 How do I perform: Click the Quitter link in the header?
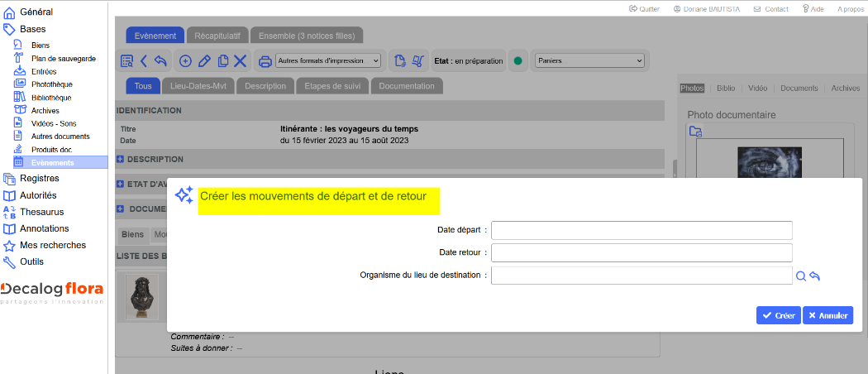[x=644, y=9]
